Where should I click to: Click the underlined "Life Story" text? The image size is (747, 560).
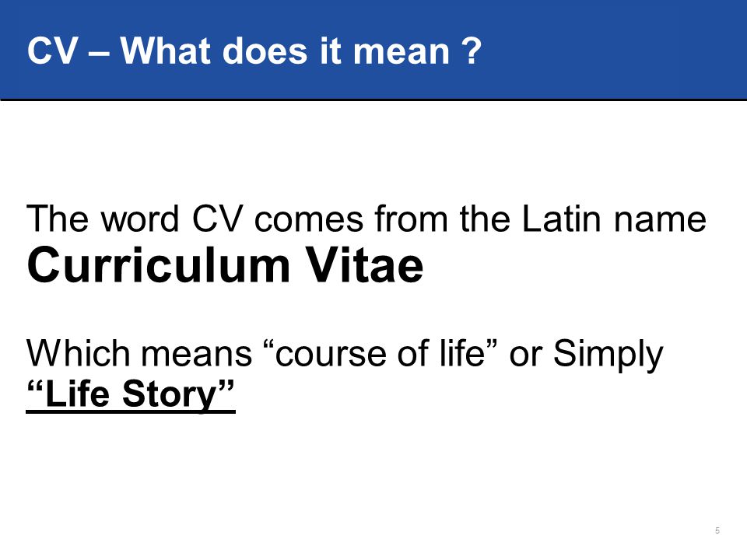tap(131, 394)
